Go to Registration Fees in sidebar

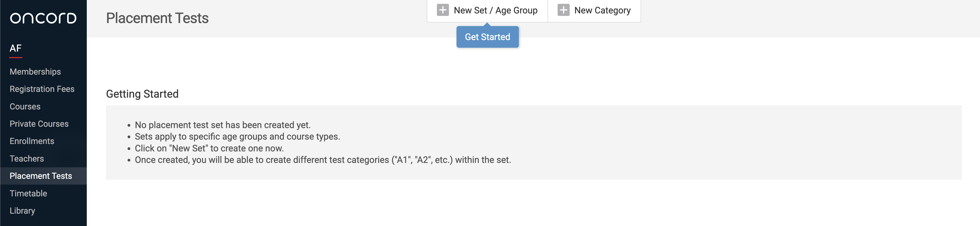click(x=42, y=89)
